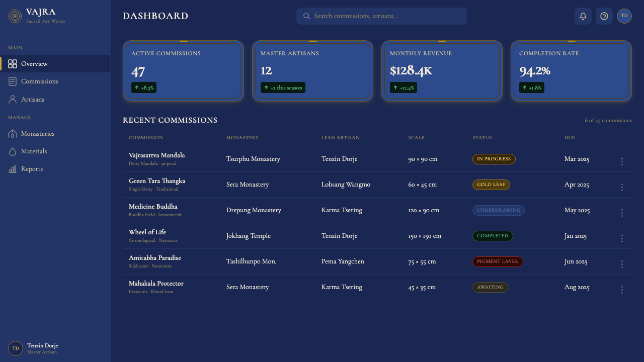Click the 6 of 47 commissions link
This screenshot has width=644, height=362.
click(608, 121)
